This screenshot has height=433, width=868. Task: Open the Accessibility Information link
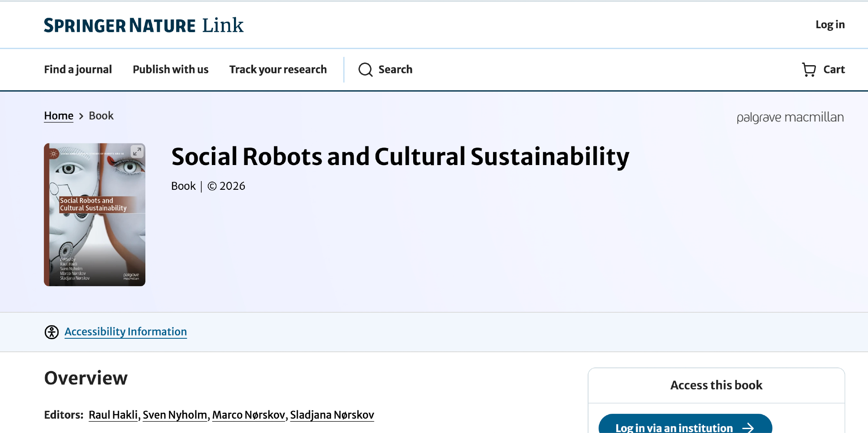coord(126,332)
